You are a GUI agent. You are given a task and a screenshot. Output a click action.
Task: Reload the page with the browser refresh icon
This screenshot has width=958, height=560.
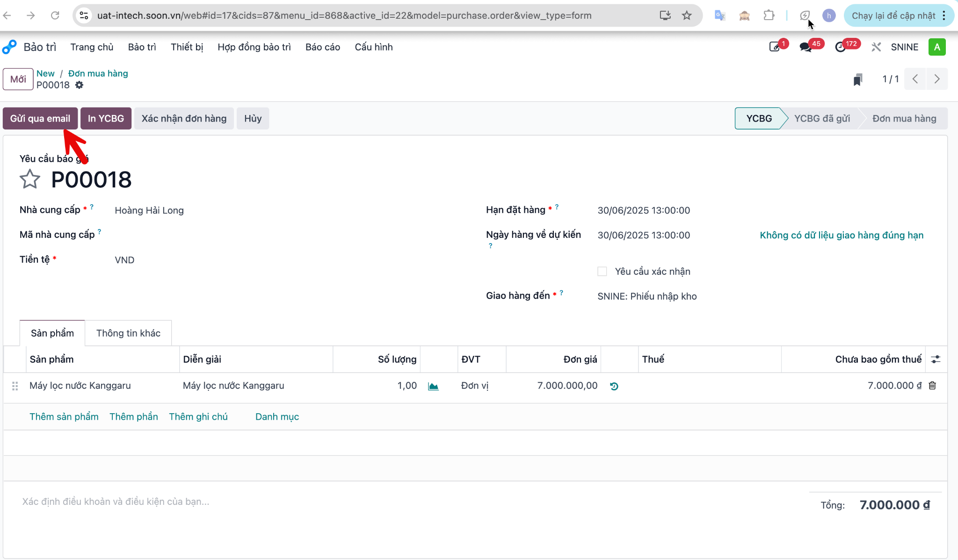tap(55, 15)
